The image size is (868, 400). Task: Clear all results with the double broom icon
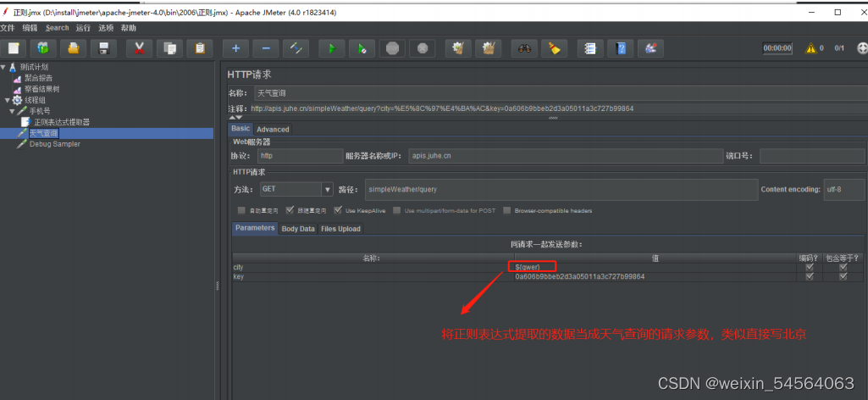tap(489, 49)
